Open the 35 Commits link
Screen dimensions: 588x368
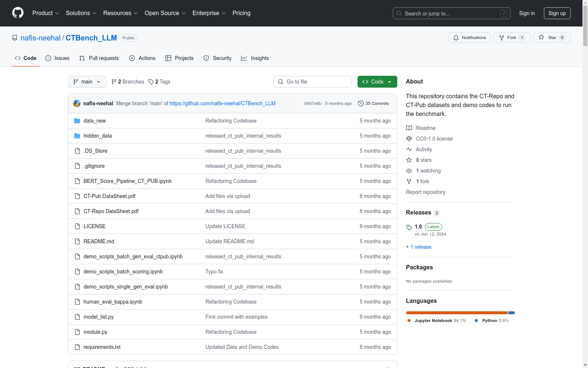(x=373, y=103)
